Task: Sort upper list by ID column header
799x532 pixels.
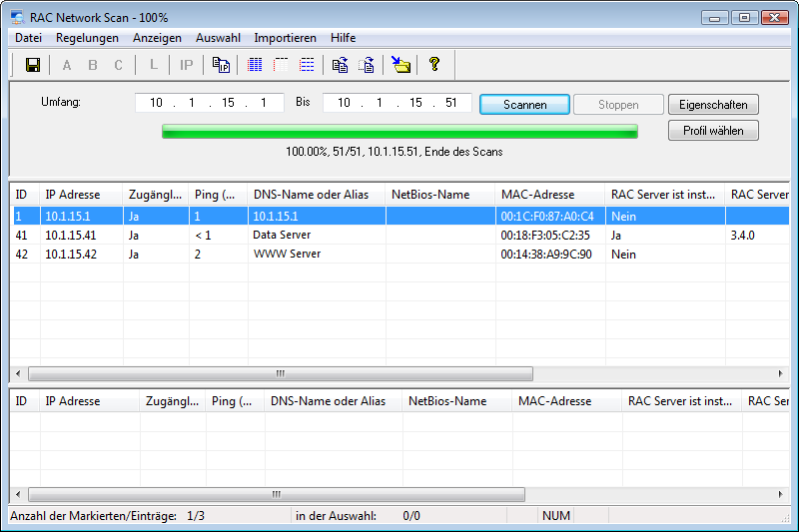Action: pos(25,195)
